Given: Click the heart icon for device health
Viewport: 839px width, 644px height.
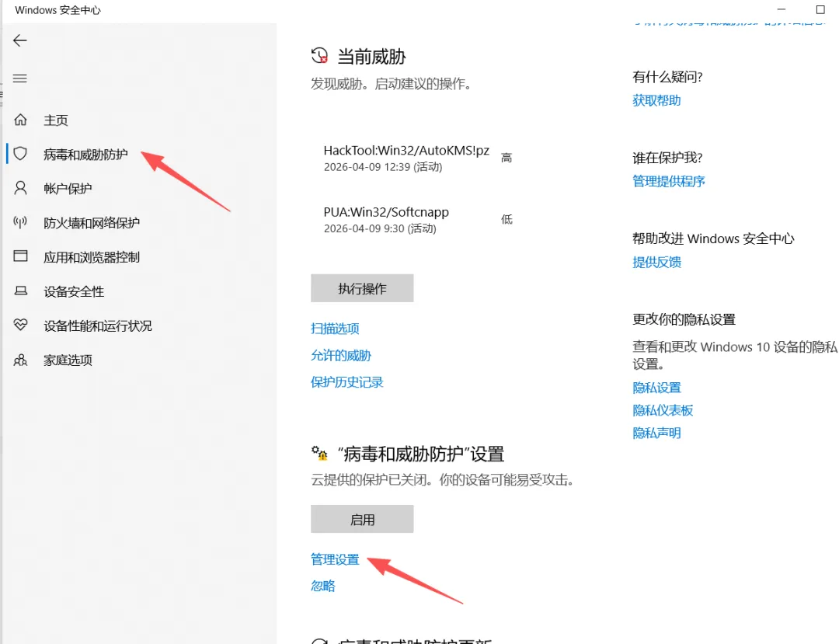Looking at the screenshot, I should click(20, 325).
